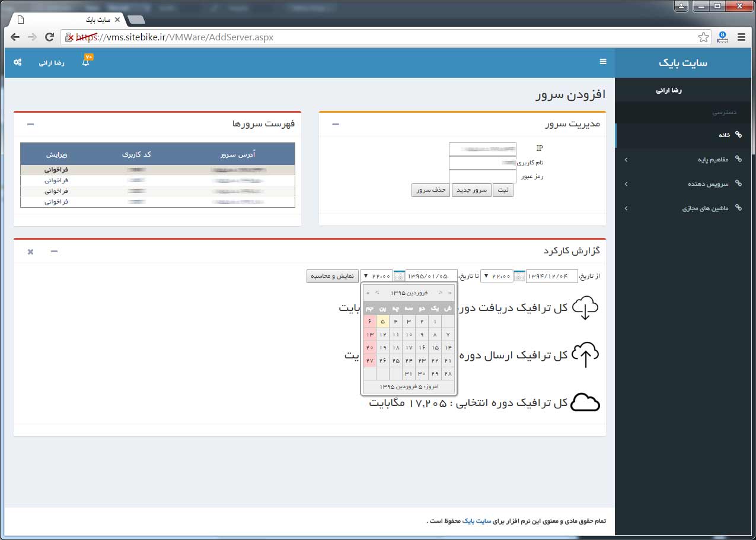
Task: Click the ویرایش column header
Action: tap(57, 154)
